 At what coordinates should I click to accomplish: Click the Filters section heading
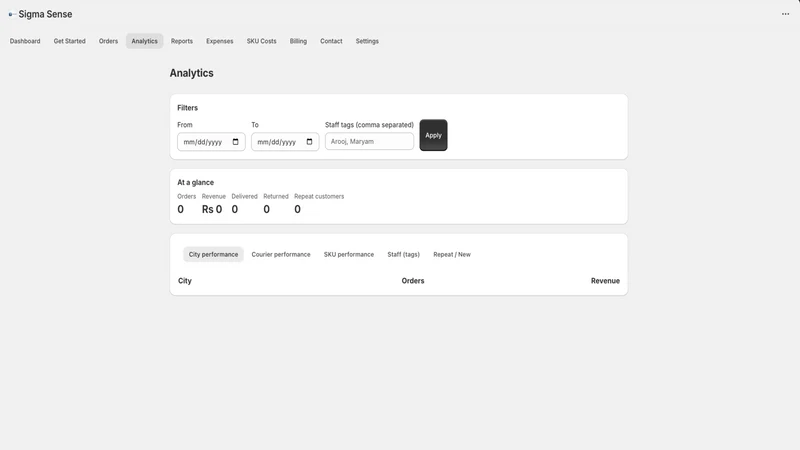point(187,108)
